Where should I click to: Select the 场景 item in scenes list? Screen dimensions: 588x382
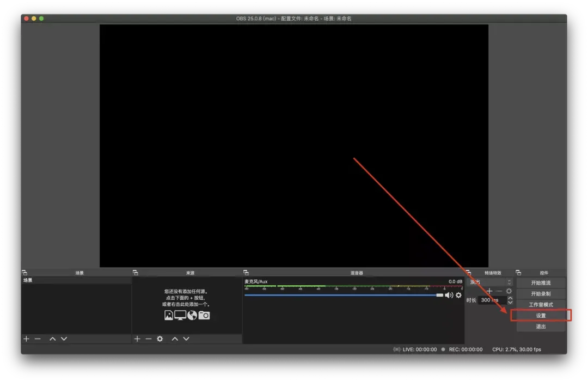click(x=76, y=280)
